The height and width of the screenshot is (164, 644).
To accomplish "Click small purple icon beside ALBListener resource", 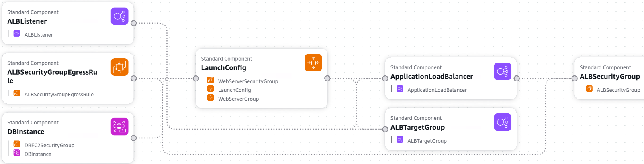I will click(x=17, y=34).
